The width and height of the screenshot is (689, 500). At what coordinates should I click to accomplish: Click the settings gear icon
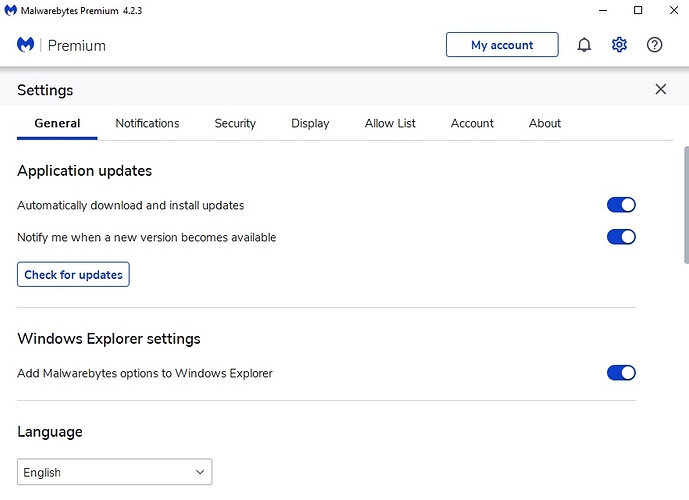coord(619,45)
